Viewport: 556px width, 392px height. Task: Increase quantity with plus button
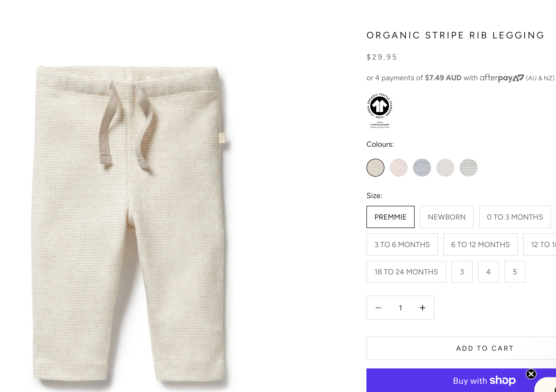[423, 308]
